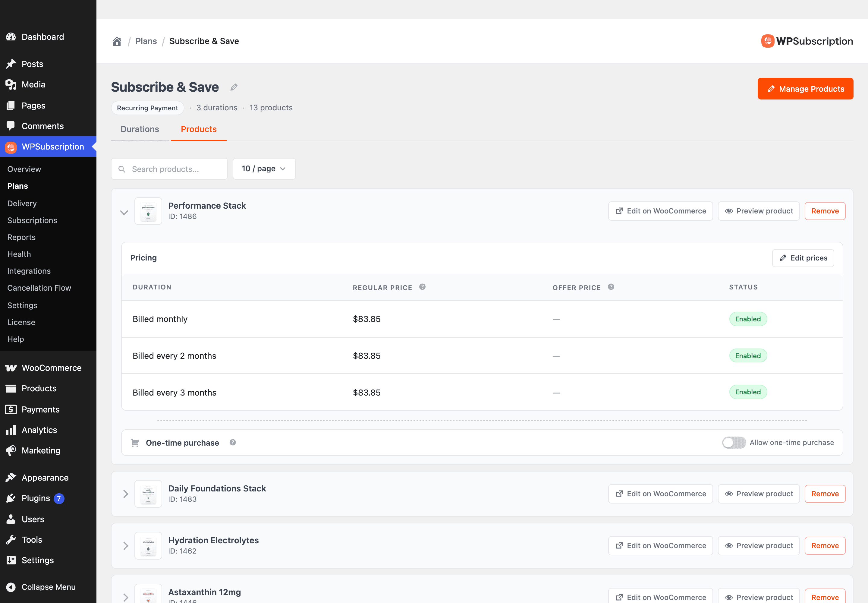The image size is (868, 603).
Task: Click the Regular Price help icon
Action: [422, 287]
